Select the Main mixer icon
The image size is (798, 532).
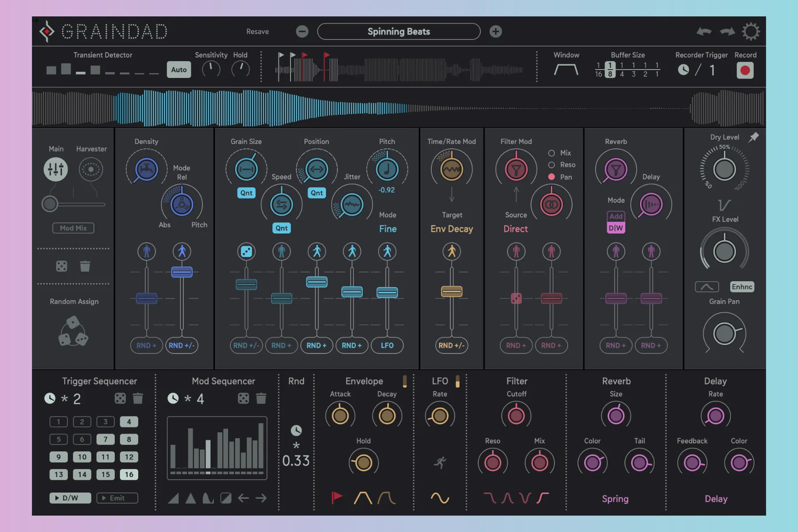pos(56,169)
